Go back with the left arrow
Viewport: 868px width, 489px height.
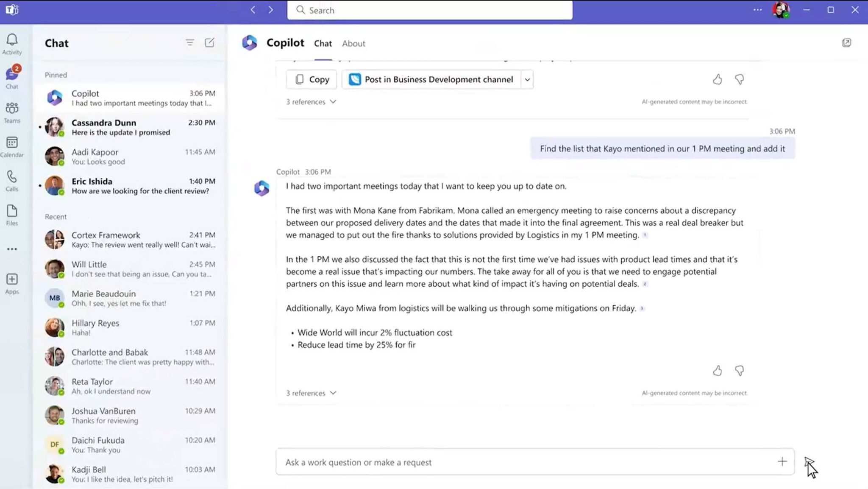point(253,10)
